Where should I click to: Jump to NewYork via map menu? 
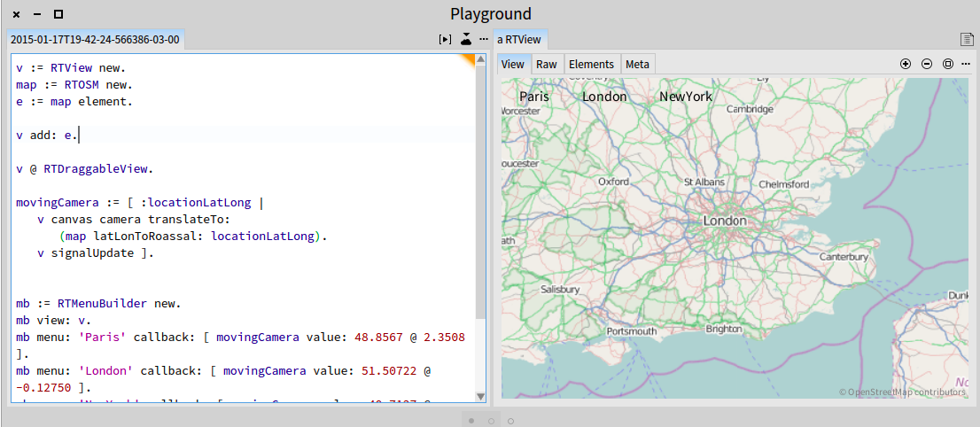pyautogui.click(x=685, y=97)
